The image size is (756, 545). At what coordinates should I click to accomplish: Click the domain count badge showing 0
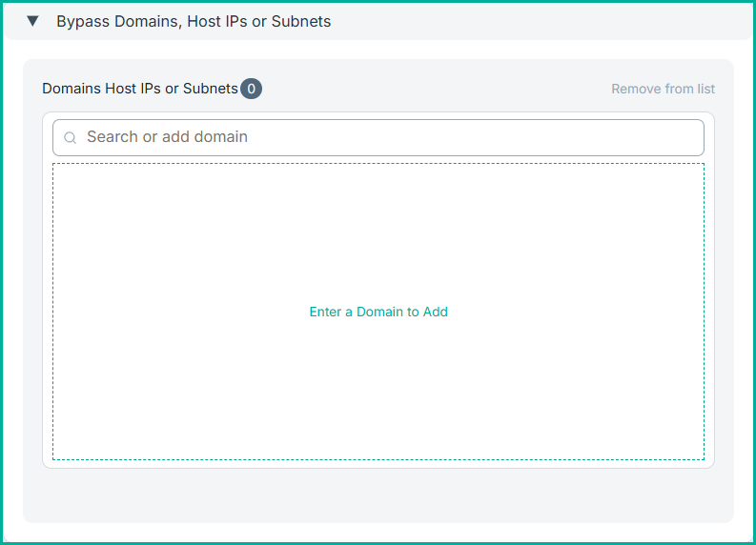pos(251,89)
